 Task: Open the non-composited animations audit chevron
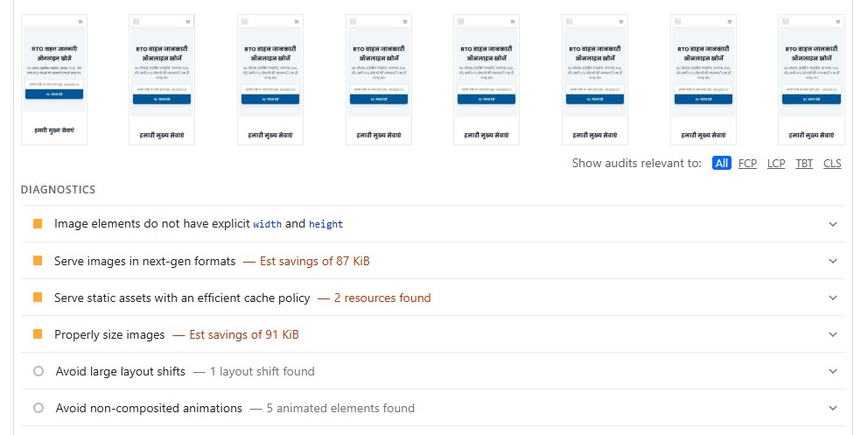point(833,408)
